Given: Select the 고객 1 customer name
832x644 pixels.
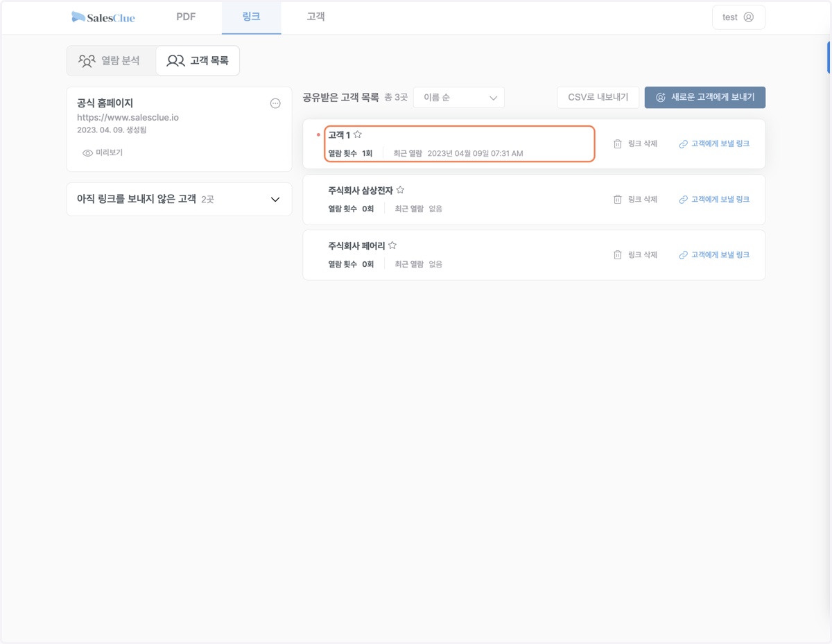Looking at the screenshot, I should click(339, 135).
